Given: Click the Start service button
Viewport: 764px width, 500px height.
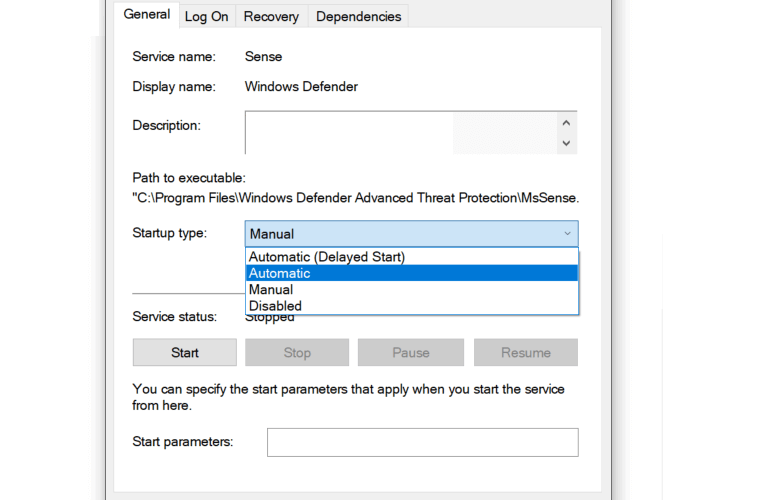Looking at the screenshot, I should 185,352.
